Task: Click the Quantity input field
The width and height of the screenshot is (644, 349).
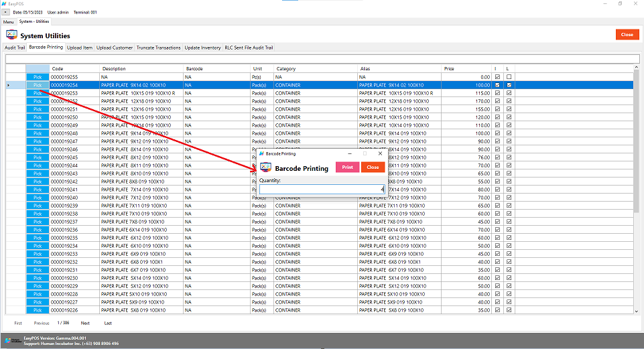Action: point(322,190)
